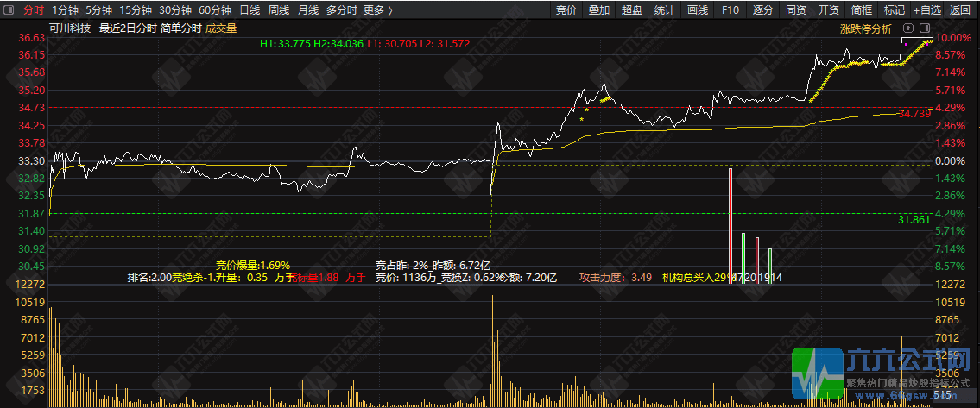
Task: Toggle the 竞价 auction display
Action: pyautogui.click(x=566, y=10)
